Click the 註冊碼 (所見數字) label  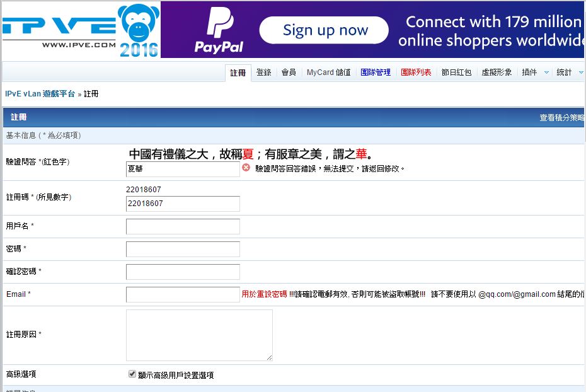(x=38, y=197)
